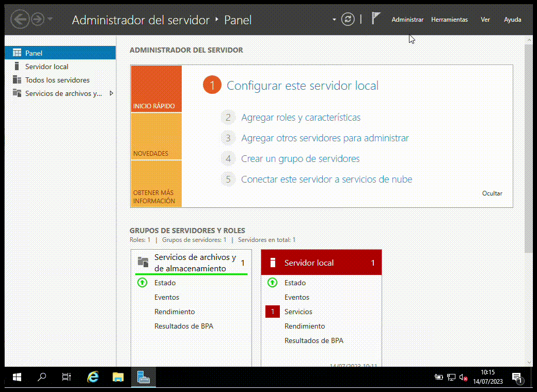Click the vertical scrollbar thumb
The image size is (537, 392).
click(x=529, y=148)
